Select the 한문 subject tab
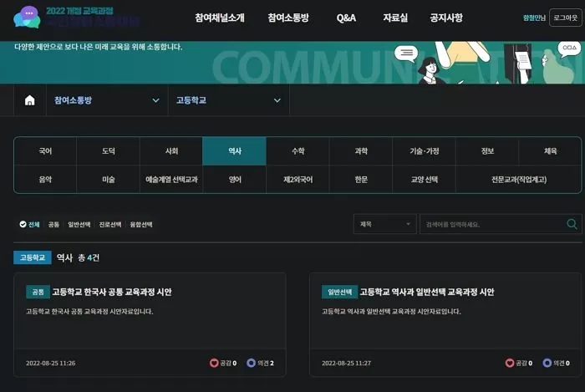The width and height of the screenshot is (585, 392). 361,180
